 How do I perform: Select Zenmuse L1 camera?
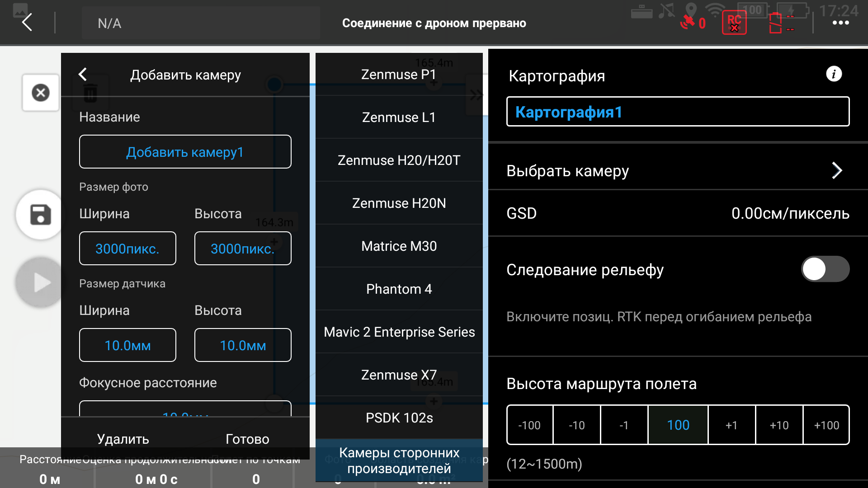coord(399,117)
